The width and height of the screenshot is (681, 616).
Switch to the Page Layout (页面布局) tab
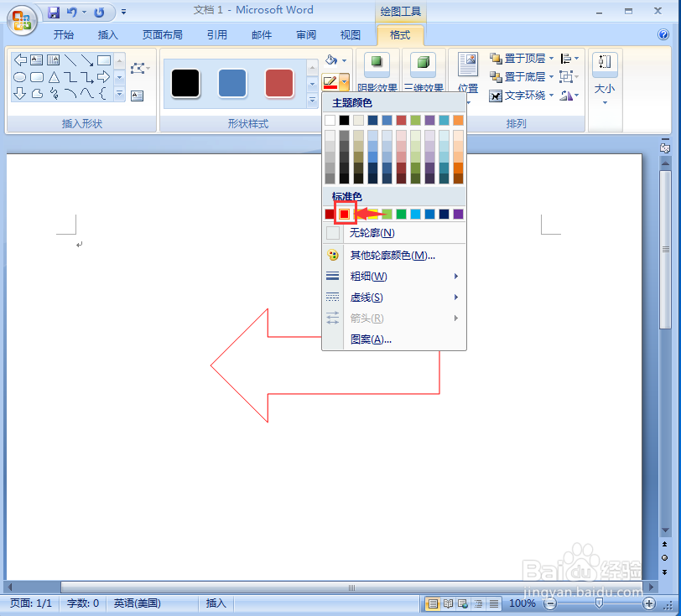click(163, 34)
